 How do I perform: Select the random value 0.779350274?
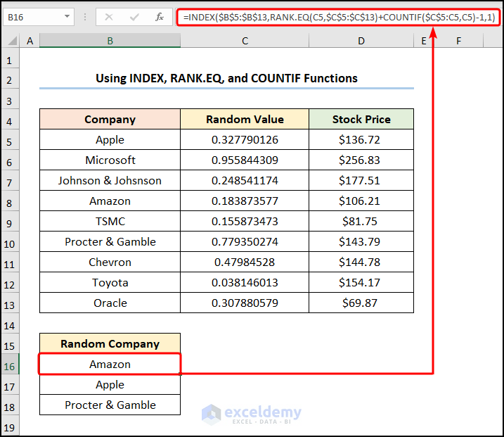point(245,241)
